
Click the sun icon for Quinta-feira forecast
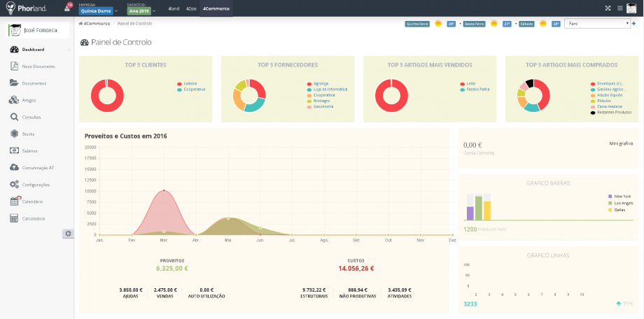tap(438, 24)
